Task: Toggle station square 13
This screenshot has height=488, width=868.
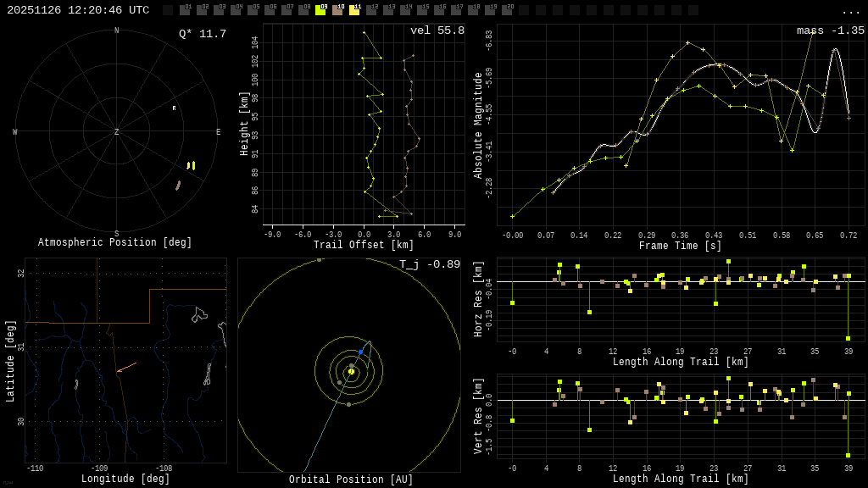Action: (x=388, y=10)
